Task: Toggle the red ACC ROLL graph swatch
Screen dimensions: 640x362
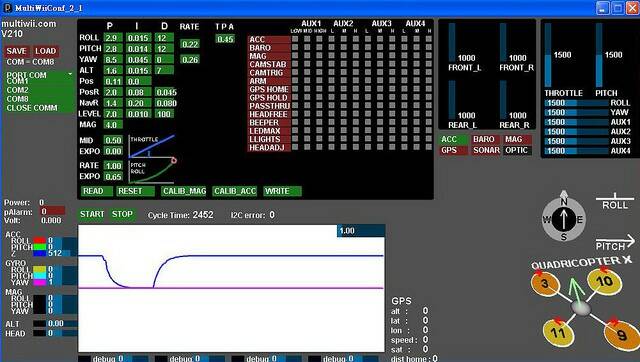Action: (40, 240)
